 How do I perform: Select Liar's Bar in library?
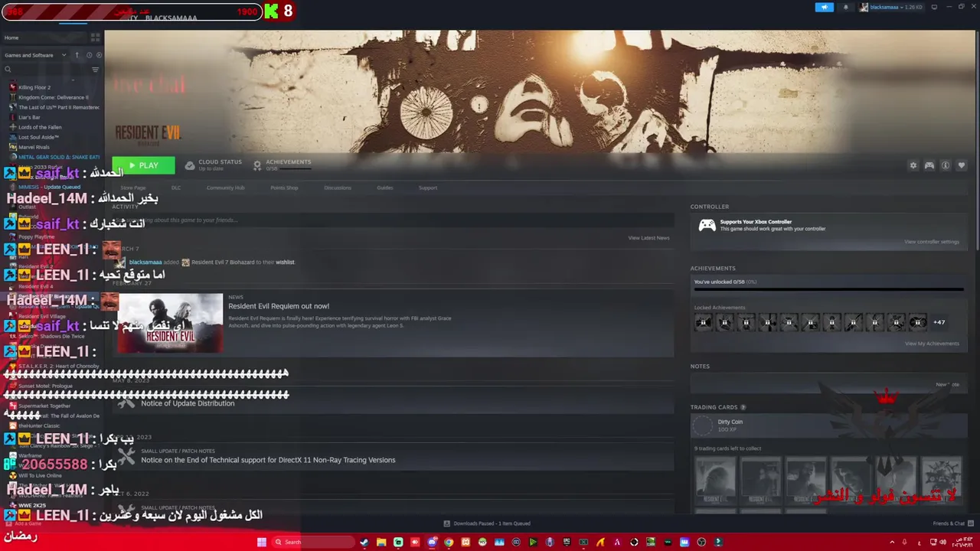pyautogui.click(x=29, y=117)
